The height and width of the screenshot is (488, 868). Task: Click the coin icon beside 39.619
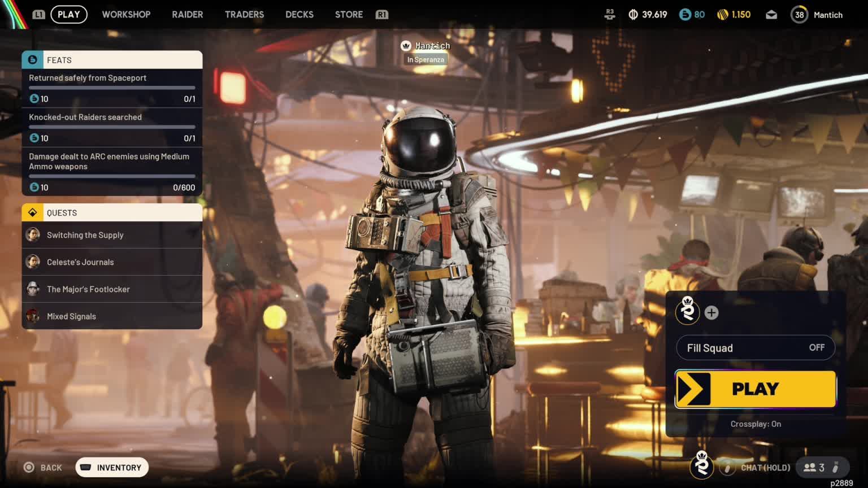(x=633, y=15)
